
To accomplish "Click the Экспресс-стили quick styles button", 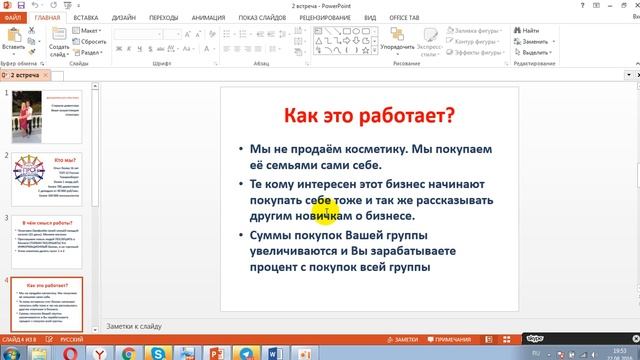I will pos(429,41).
